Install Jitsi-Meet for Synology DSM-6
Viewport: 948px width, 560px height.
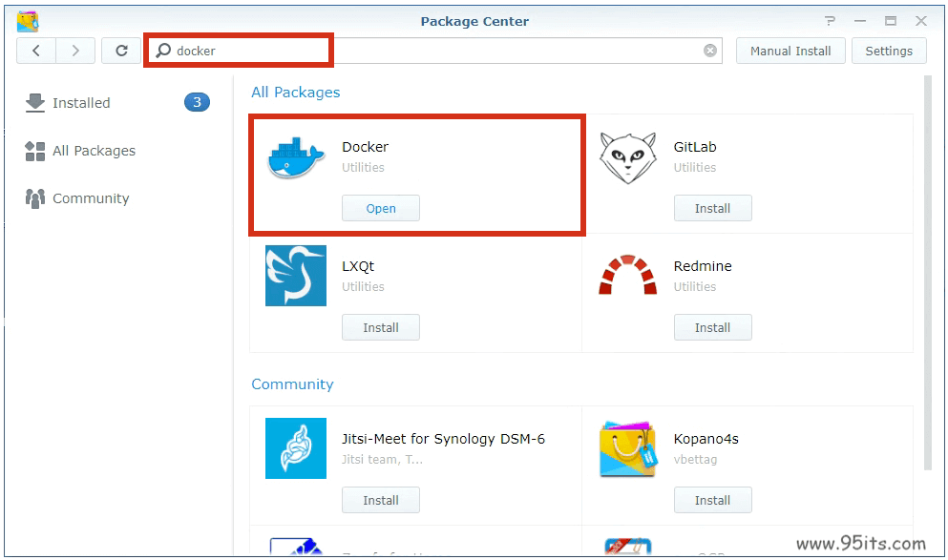[x=381, y=500]
